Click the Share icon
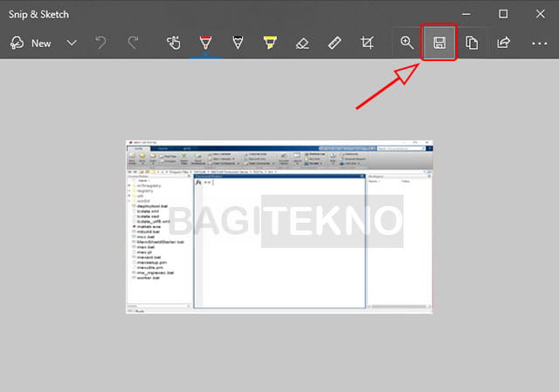 pyautogui.click(x=503, y=43)
